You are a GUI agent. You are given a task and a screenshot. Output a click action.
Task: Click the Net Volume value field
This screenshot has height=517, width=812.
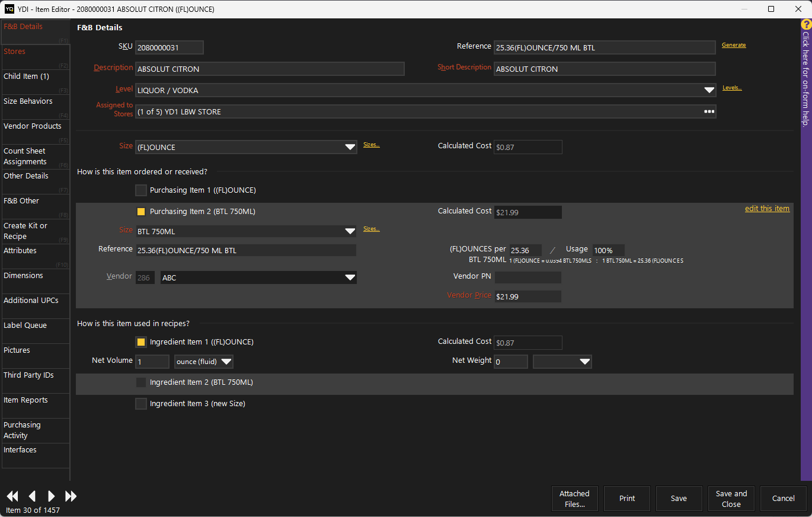coord(152,362)
